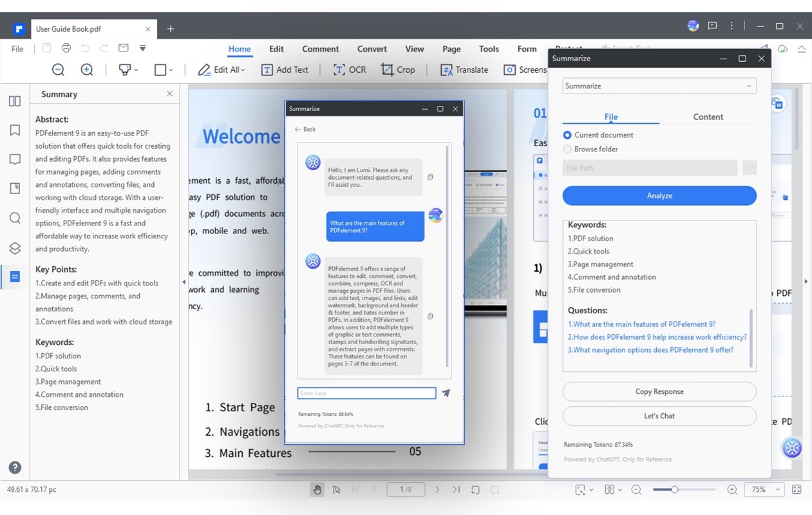Choose the Browse folder radio option

[x=567, y=150]
